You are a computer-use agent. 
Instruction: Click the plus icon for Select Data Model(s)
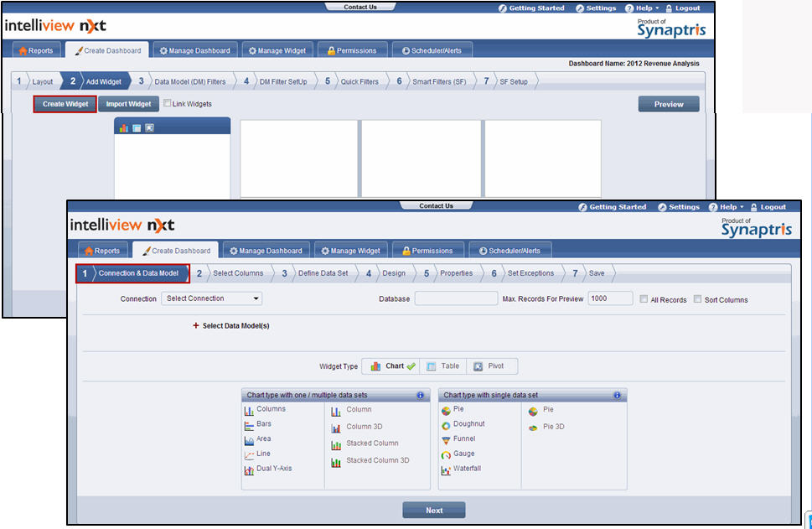(196, 325)
